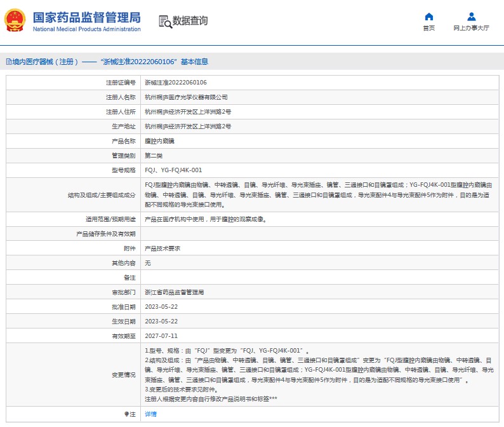Click the approving department 浙江省药品监督管理局

[x=175, y=292]
